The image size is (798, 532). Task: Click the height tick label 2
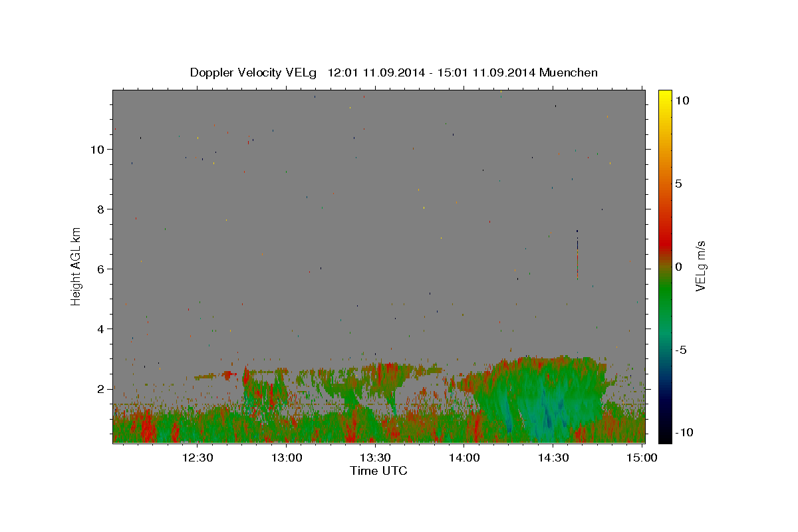pos(101,389)
